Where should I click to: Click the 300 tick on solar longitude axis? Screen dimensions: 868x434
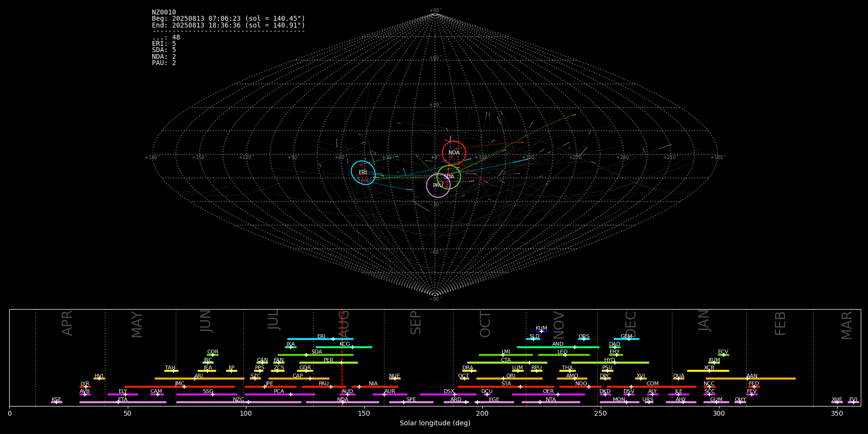tap(719, 413)
